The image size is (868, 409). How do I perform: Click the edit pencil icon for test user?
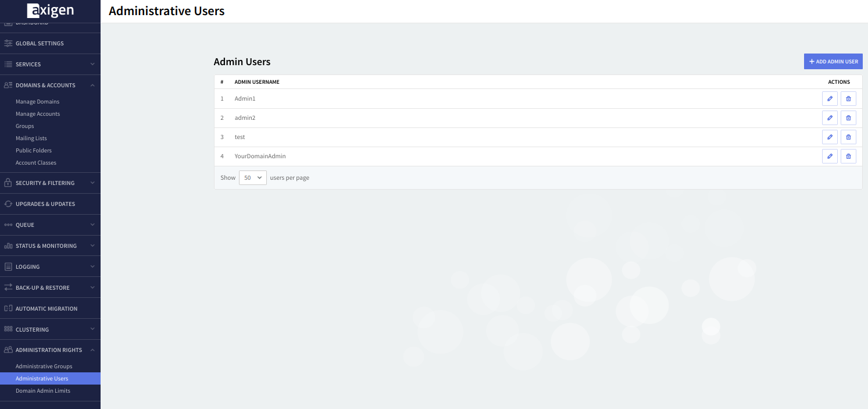(x=830, y=137)
